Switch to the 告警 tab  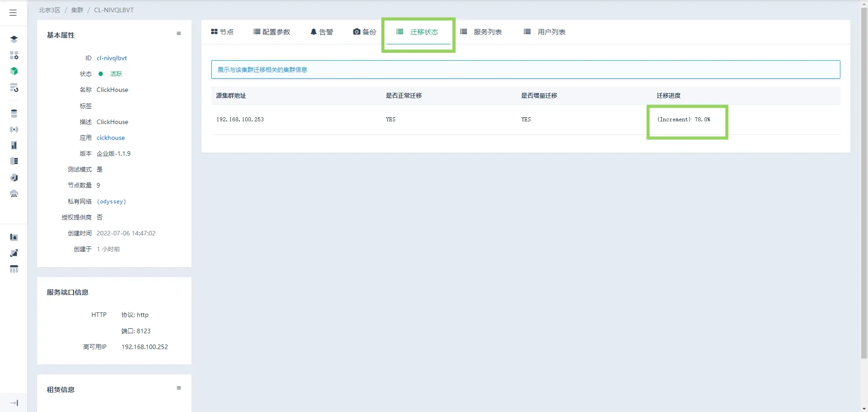point(321,32)
